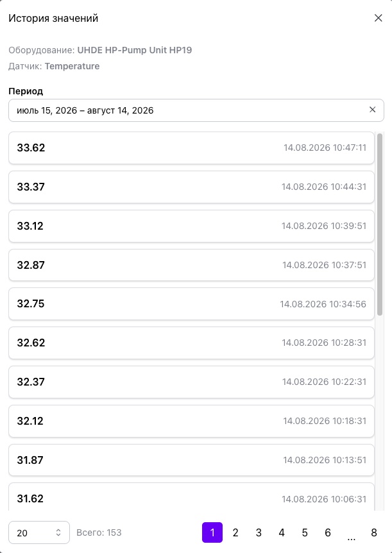Click timestamp 14.08.2026 10:39:51

(324, 226)
